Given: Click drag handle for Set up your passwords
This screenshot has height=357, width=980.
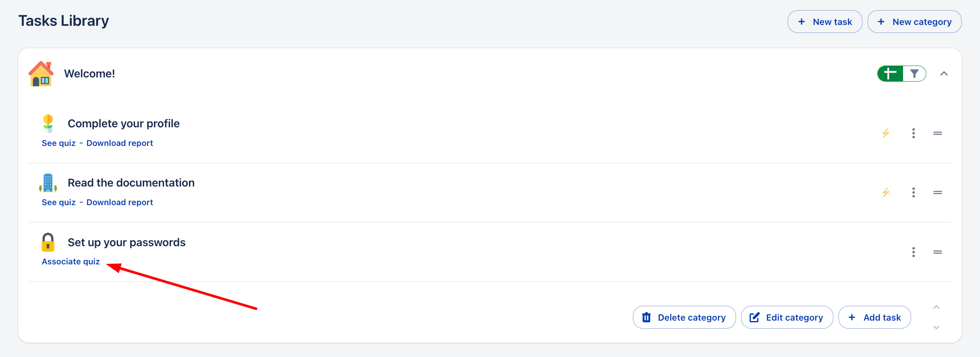Looking at the screenshot, I should (938, 252).
